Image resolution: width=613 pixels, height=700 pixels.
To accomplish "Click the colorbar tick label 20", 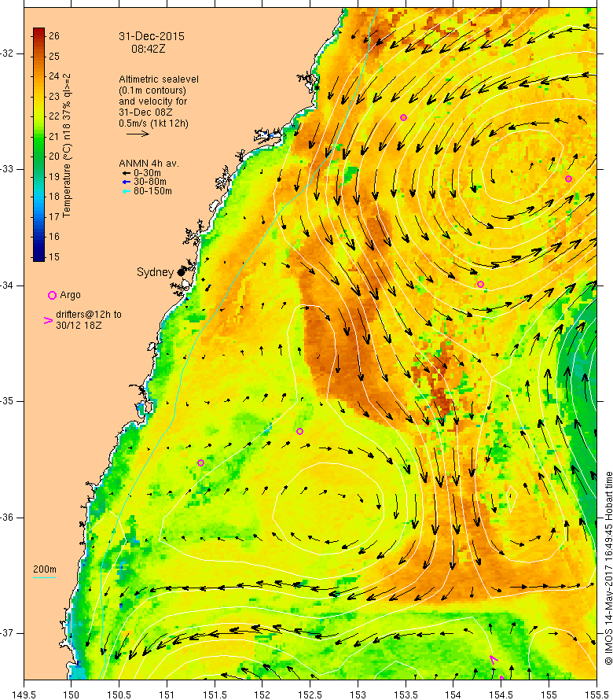I will pyautogui.click(x=54, y=157).
